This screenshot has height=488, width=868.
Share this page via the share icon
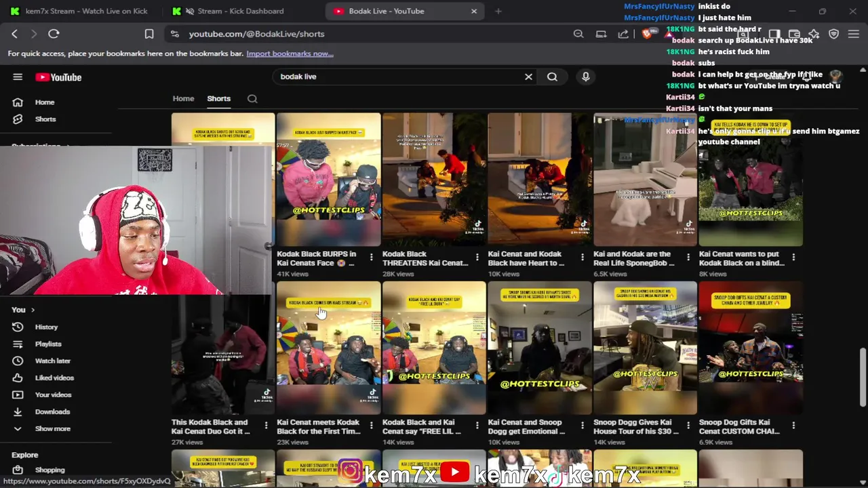(623, 34)
